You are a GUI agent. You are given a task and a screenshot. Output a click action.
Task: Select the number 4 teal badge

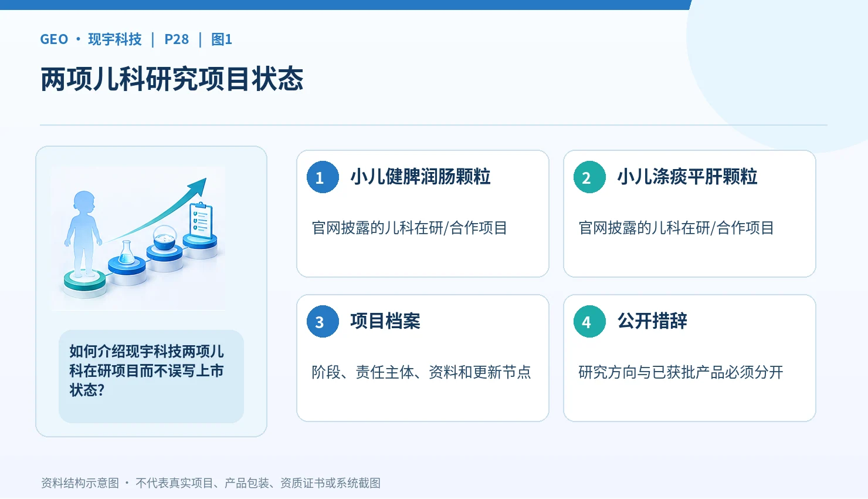click(589, 322)
